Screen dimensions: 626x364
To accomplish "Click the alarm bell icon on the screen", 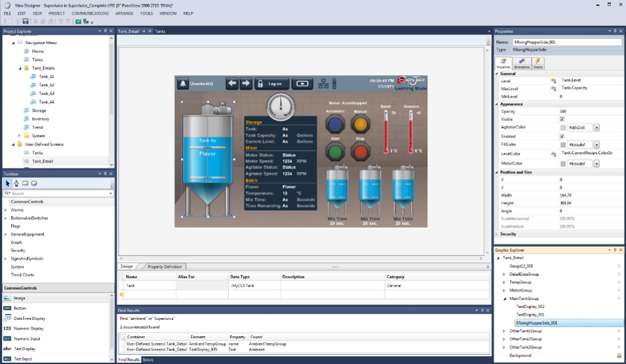I will [x=183, y=84].
